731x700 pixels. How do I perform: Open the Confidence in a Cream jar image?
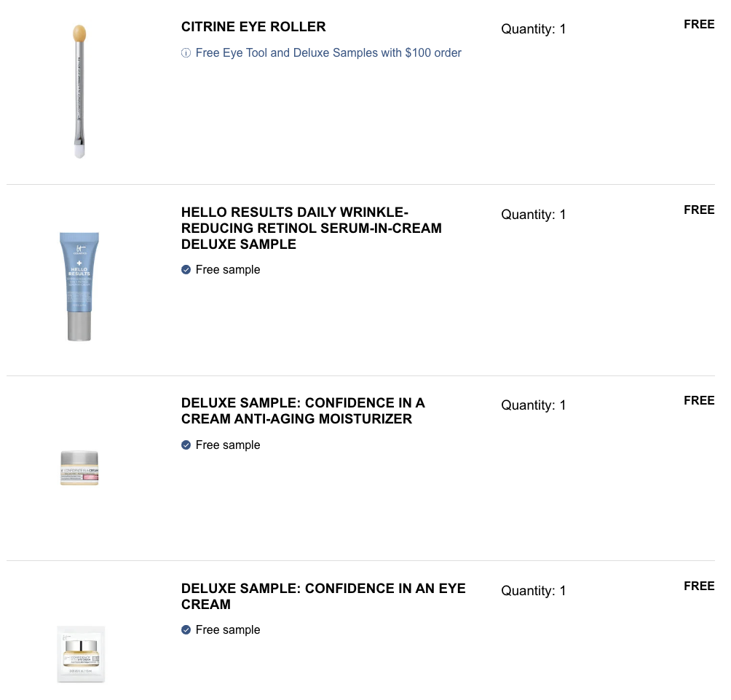(79, 468)
